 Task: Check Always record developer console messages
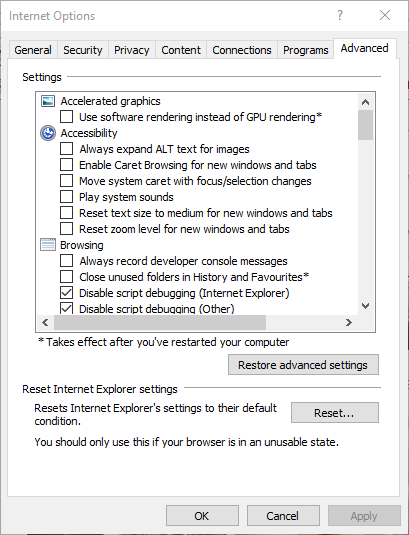point(67,261)
